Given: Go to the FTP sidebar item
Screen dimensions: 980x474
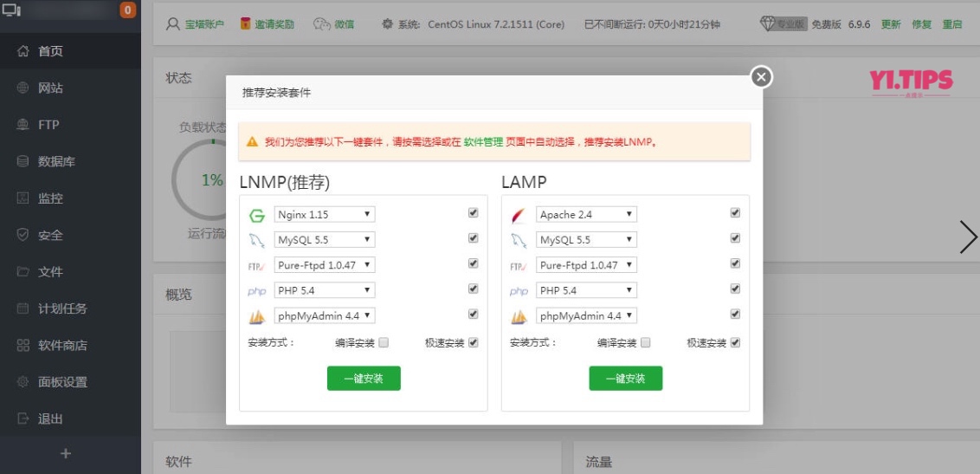Looking at the screenshot, I should click(x=71, y=125).
